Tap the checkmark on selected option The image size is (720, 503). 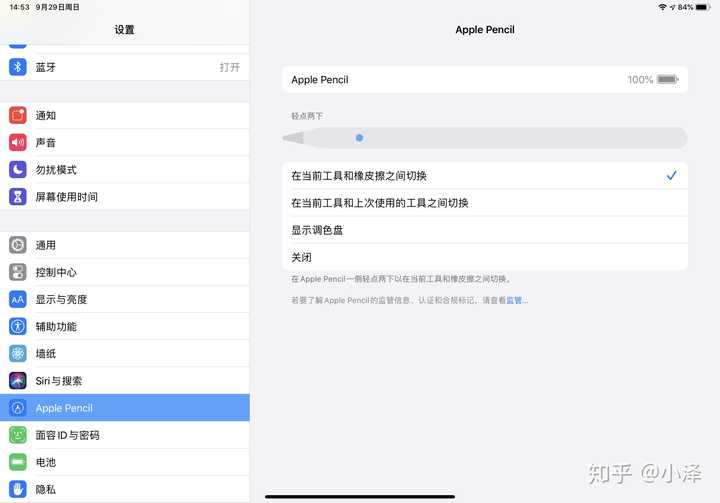(671, 175)
